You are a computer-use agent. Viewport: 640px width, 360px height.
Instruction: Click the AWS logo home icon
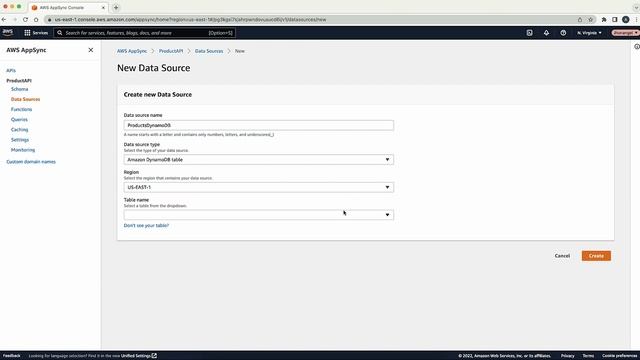pyautogui.click(x=8, y=32)
